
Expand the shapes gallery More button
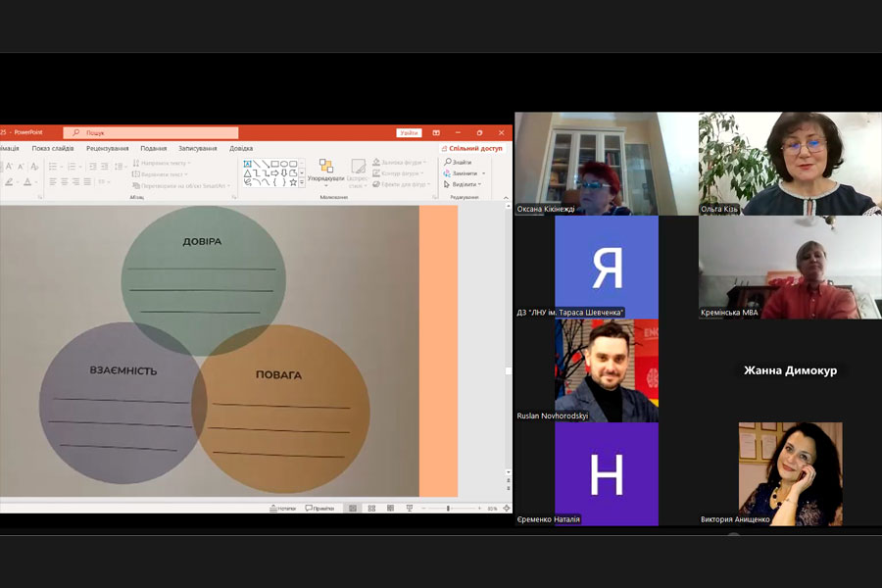[302, 182]
